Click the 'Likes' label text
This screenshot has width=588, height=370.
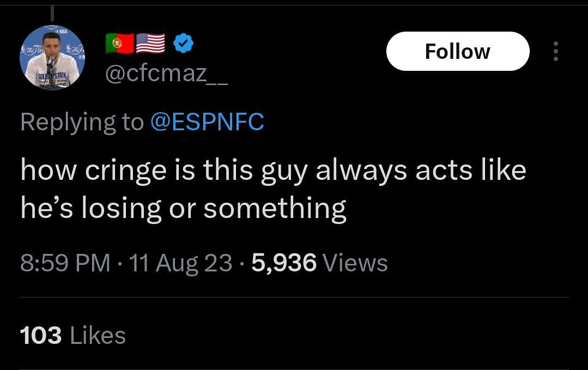click(98, 335)
